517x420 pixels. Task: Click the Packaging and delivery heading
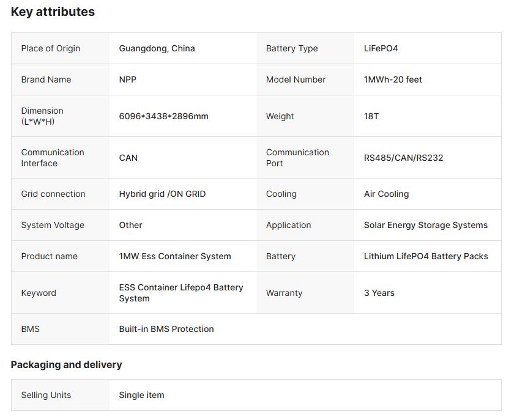click(x=66, y=364)
